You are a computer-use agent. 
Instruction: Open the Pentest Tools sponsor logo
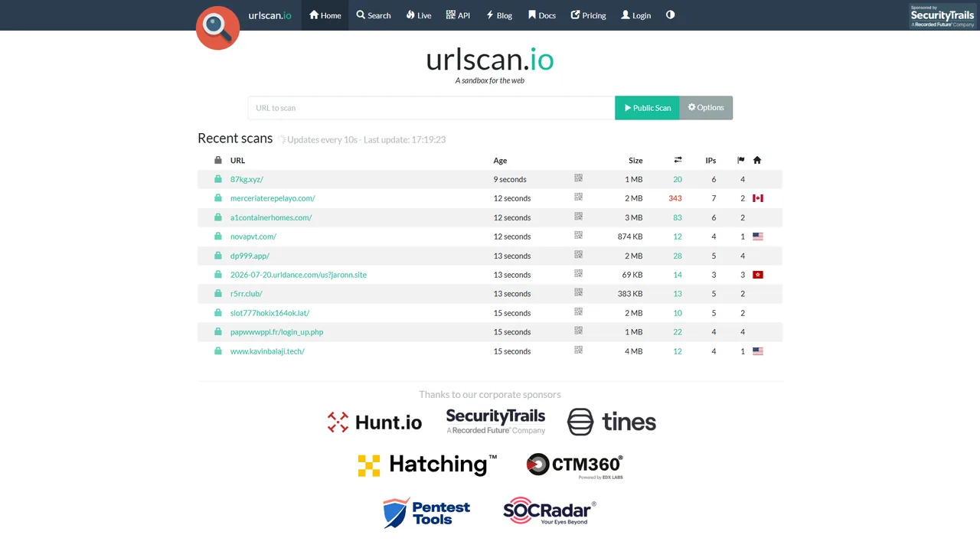click(x=426, y=513)
